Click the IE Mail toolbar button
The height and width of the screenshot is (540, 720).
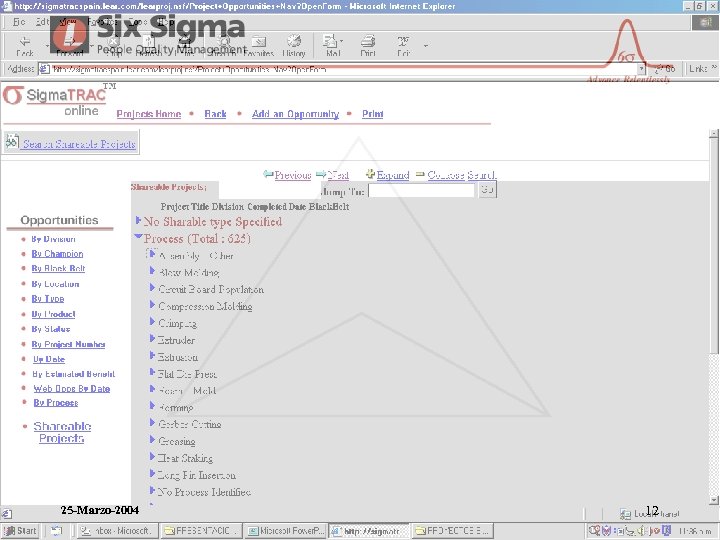333,46
